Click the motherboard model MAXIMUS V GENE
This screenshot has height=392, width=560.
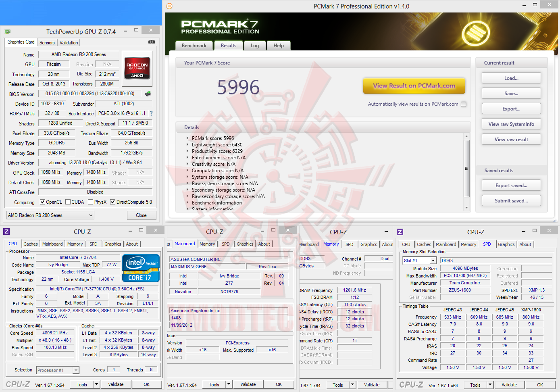click(208, 267)
